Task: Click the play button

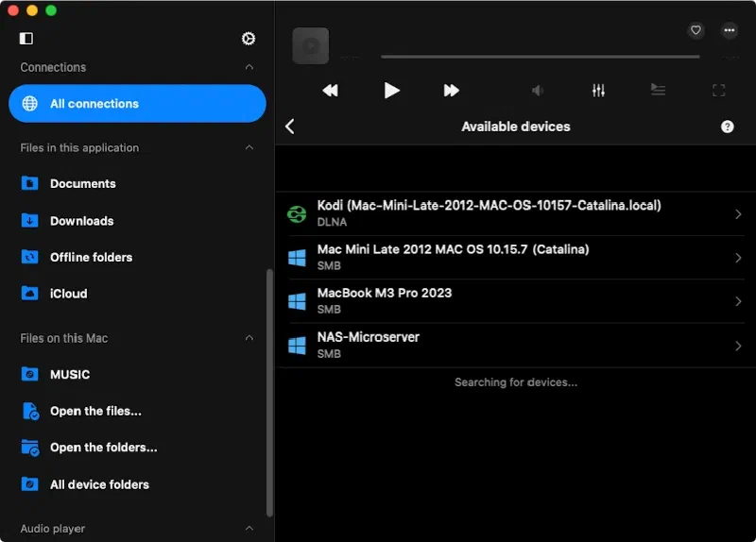Action: coord(391,91)
